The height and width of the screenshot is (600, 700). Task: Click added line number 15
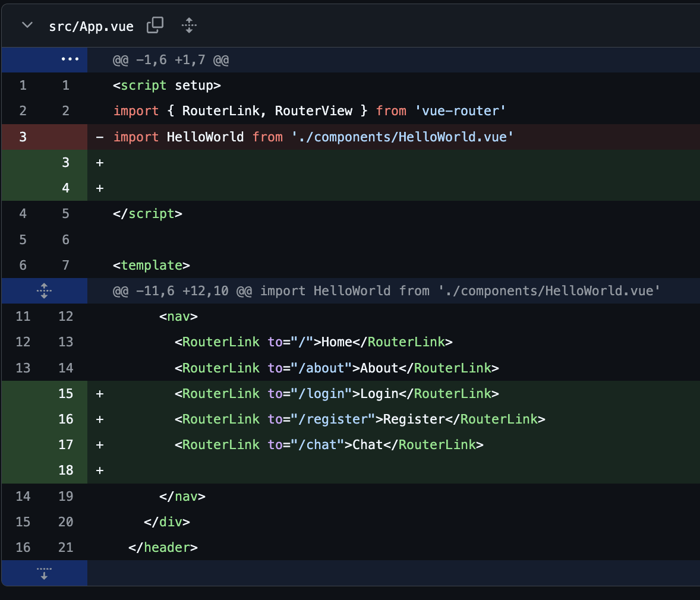tap(65, 393)
